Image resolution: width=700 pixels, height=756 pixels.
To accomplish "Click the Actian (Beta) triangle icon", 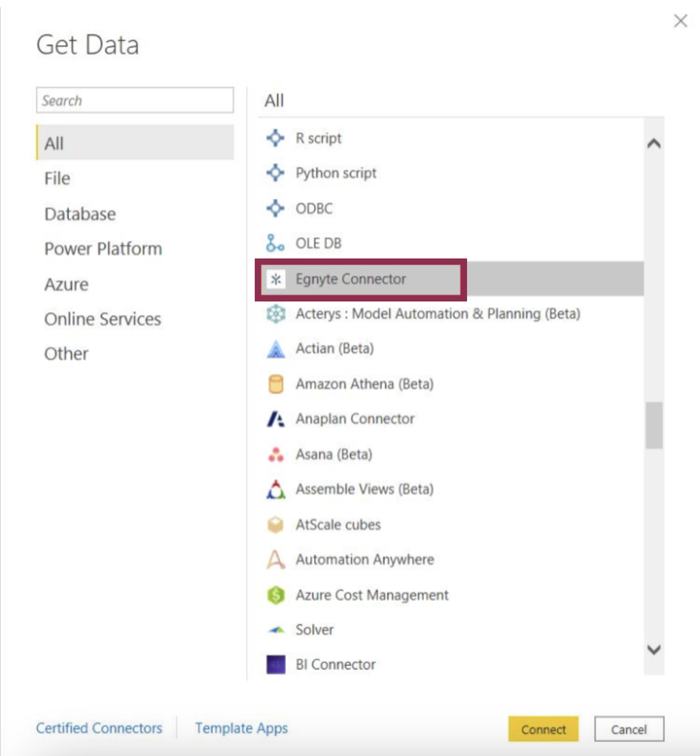I will [275, 349].
